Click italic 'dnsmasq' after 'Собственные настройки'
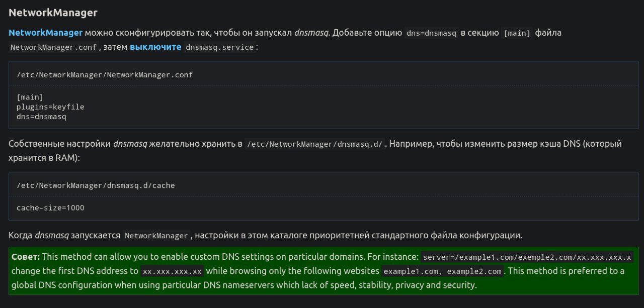 tap(130, 144)
